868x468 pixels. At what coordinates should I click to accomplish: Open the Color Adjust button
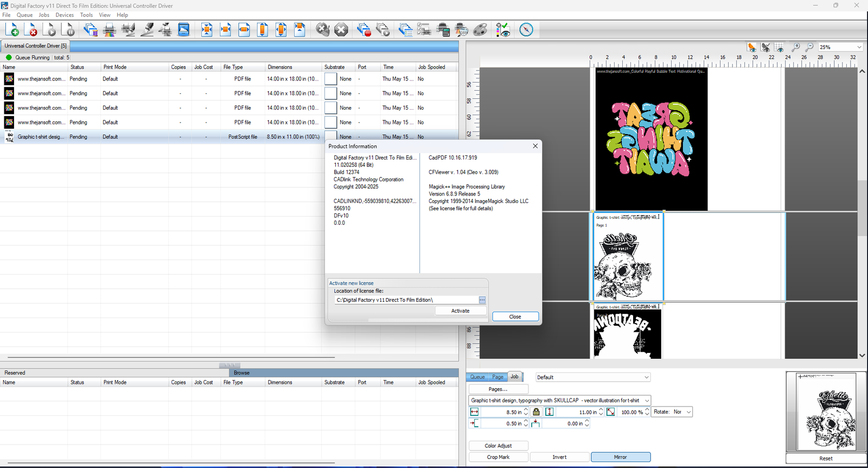[498, 446]
